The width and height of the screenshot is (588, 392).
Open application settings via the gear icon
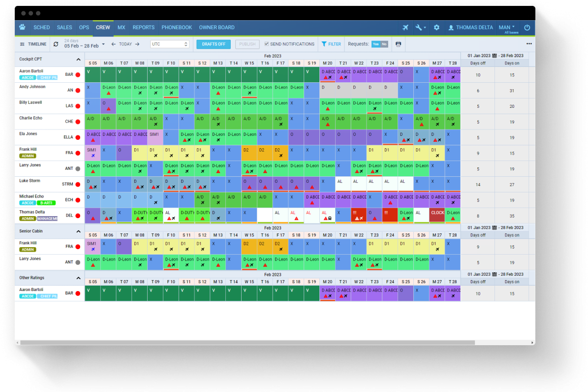436,28
